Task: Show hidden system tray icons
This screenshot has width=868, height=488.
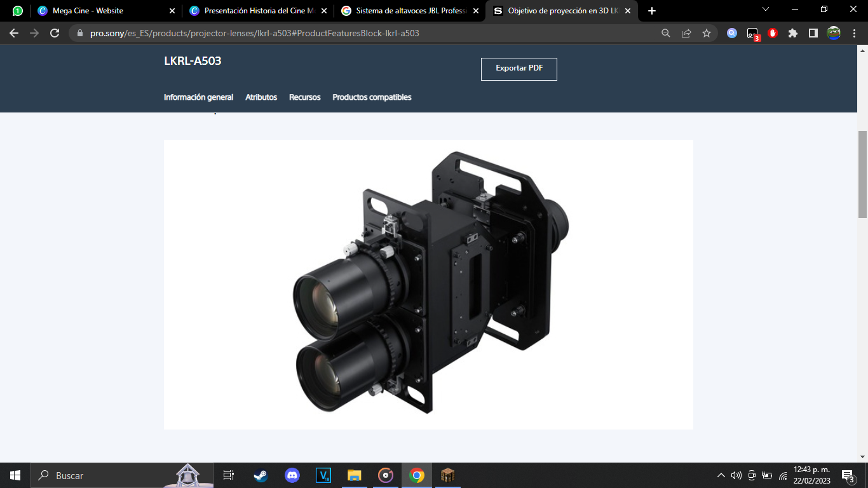Action: (x=721, y=475)
